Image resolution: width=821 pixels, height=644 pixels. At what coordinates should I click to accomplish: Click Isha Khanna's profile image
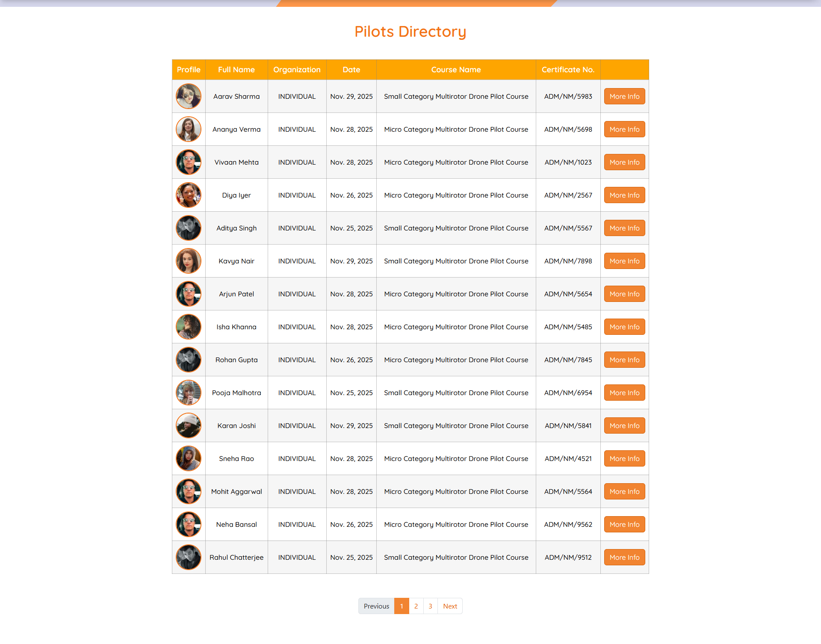pos(189,327)
